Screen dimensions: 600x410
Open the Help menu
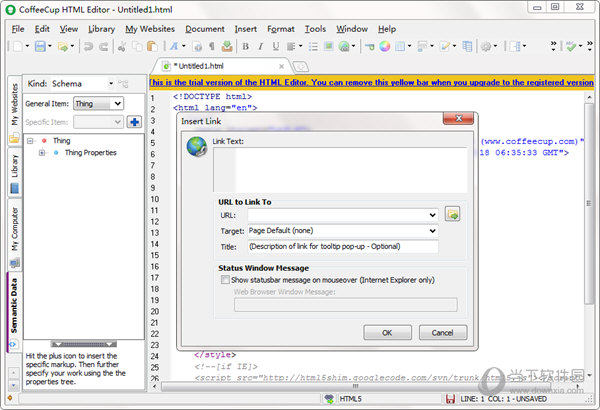(387, 29)
